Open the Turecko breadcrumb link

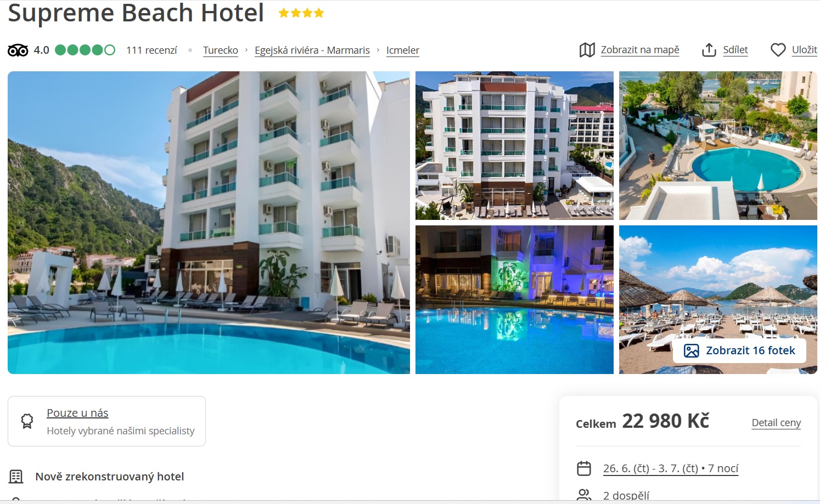221,50
